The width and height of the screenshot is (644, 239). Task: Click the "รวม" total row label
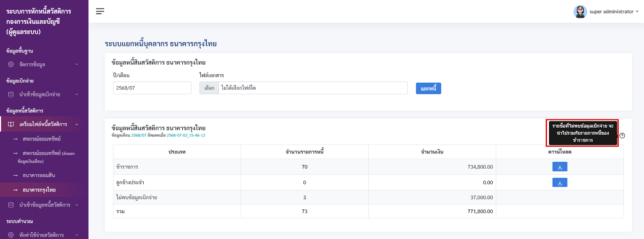[x=120, y=211]
